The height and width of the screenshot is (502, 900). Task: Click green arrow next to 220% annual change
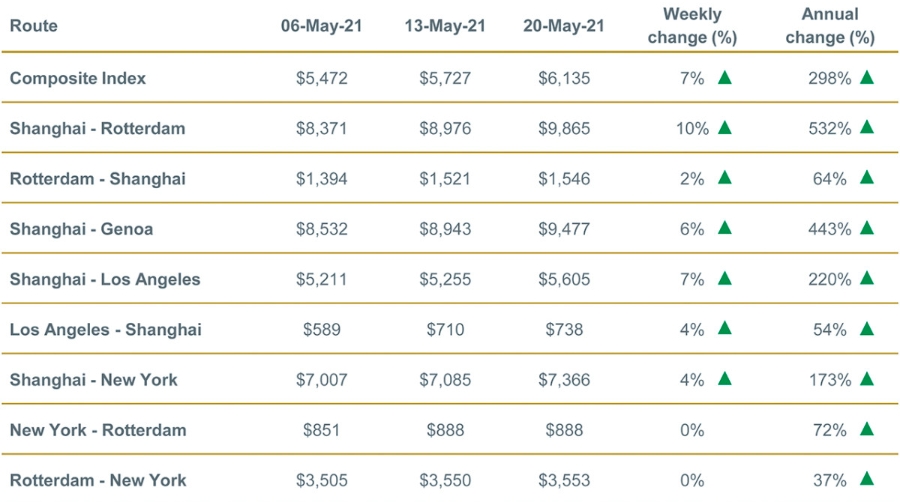pos(867,278)
